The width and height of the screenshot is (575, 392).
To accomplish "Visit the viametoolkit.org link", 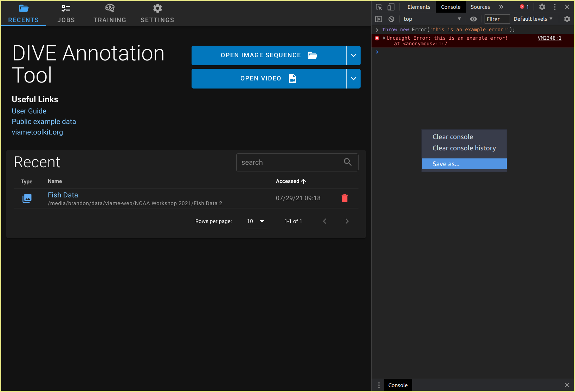I will pyautogui.click(x=37, y=132).
